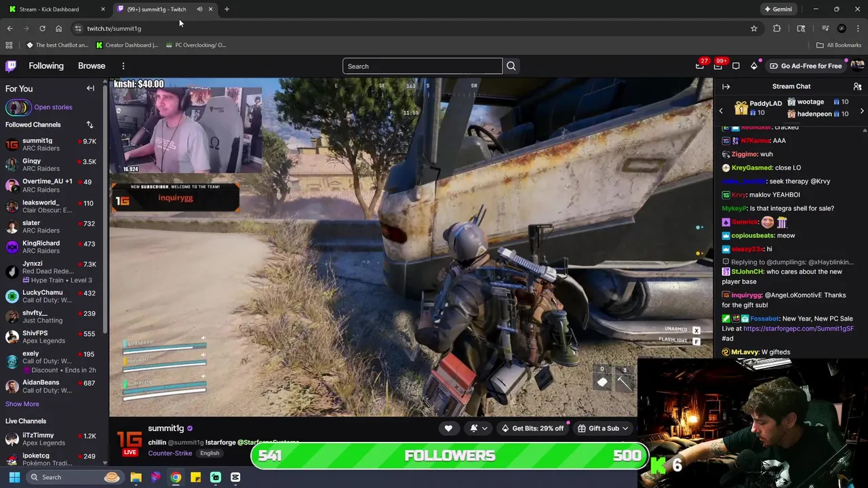This screenshot has height=488, width=868.
Task: Open a new browser tab
Action: pyautogui.click(x=226, y=9)
